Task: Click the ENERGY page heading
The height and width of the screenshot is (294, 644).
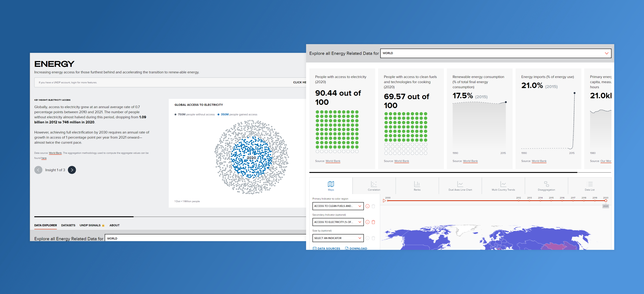Action: coord(54,64)
